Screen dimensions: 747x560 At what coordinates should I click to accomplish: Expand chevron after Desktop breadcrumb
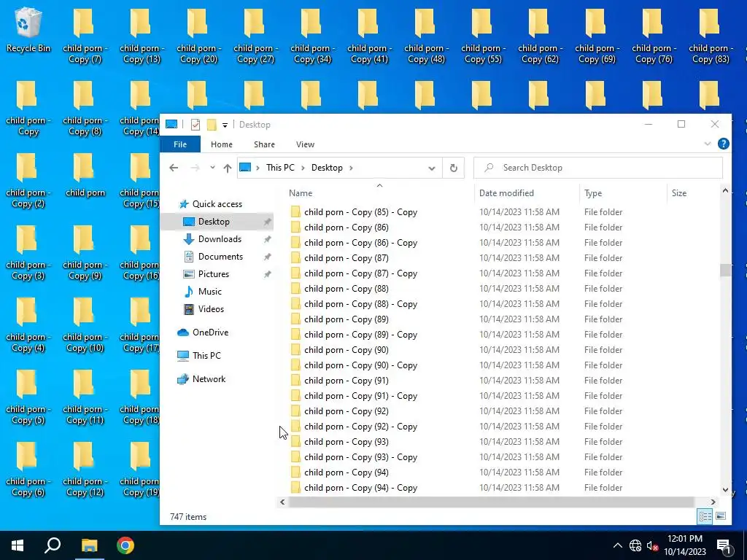tap(351, 168)
